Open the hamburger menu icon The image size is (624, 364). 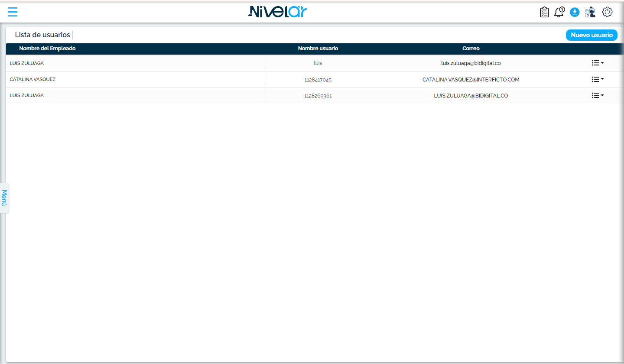[x=13, y=12]
